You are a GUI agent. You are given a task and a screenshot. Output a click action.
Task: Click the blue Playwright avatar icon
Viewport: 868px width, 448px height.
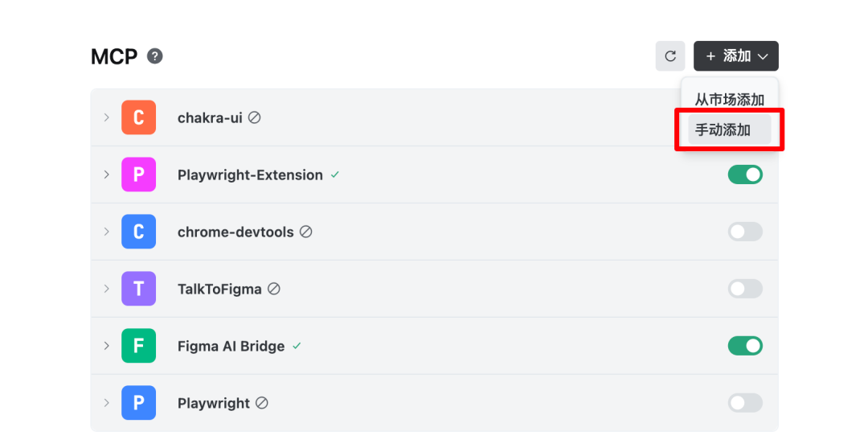138,403
